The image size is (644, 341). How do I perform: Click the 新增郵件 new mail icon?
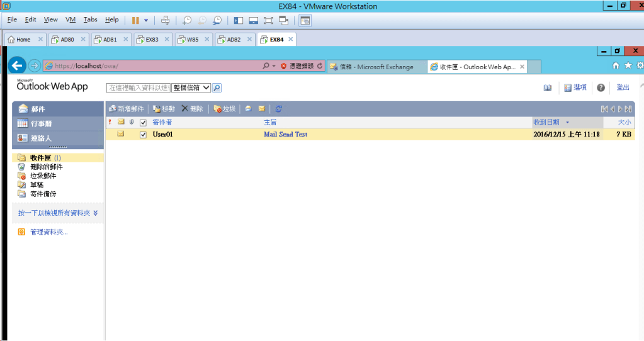coord(113,109)
